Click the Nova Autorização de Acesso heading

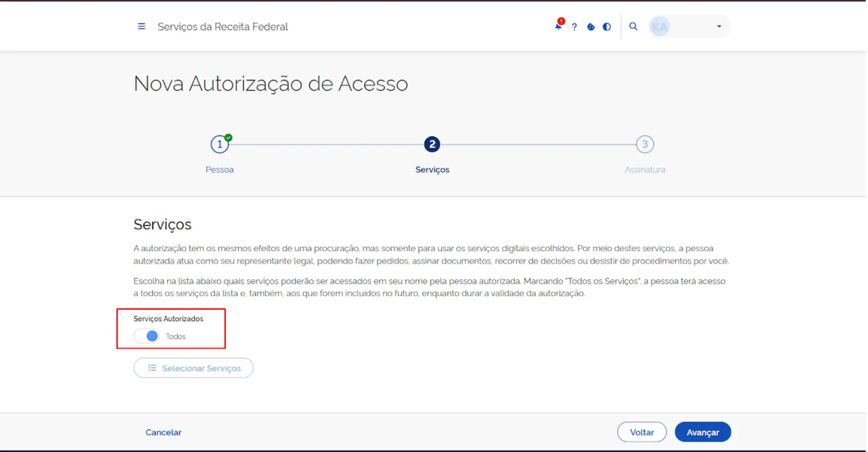271,84
